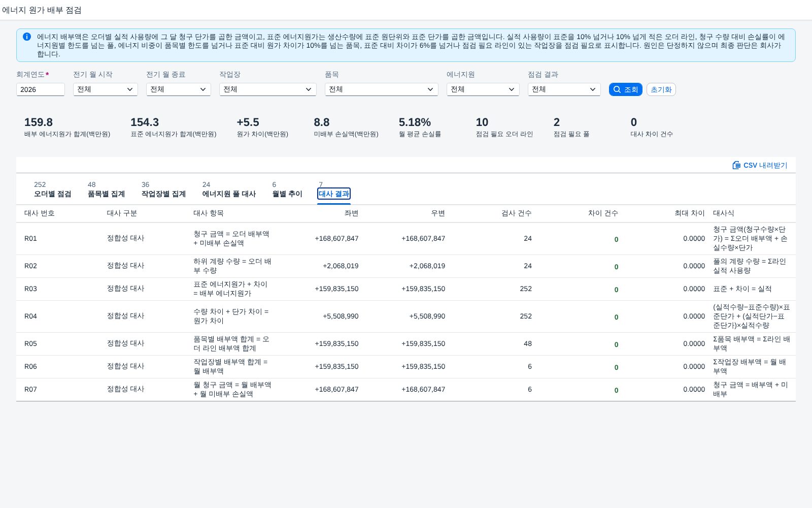Open the 점검 결과 filter dropdown
The width and height of the screenshot is (812, 508).
pyautogui.click(x=564, y=89)
